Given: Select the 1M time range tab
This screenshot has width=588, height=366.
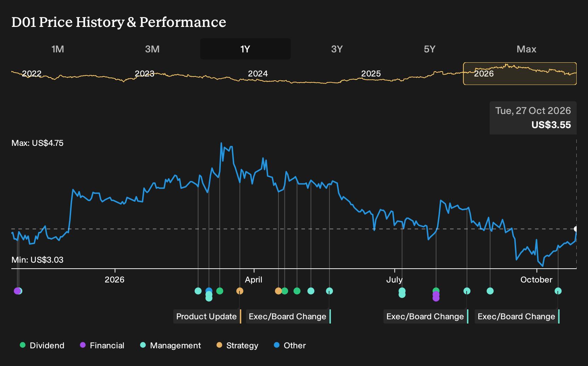Looking at the screenshot, I should (x=58, y=49).
